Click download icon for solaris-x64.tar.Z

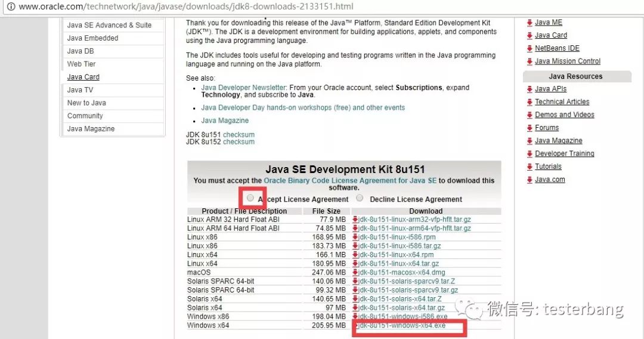point(355,299)
